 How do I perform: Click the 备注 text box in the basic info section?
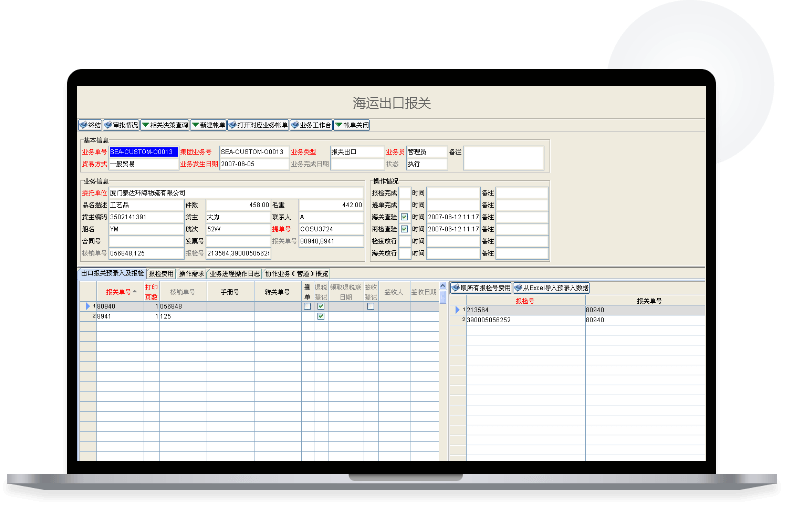tap(504, 158)
